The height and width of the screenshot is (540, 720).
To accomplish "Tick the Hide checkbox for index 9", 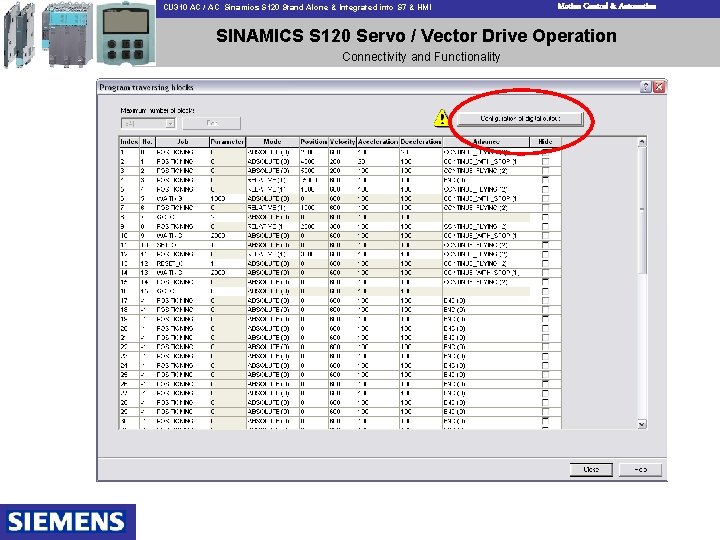I will pos(545,226).
